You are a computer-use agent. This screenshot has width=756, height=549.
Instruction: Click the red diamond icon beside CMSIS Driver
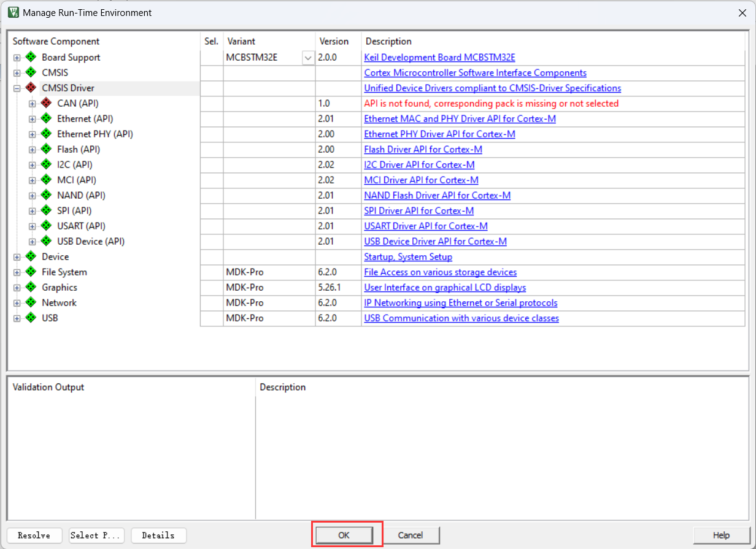point(31,88)
